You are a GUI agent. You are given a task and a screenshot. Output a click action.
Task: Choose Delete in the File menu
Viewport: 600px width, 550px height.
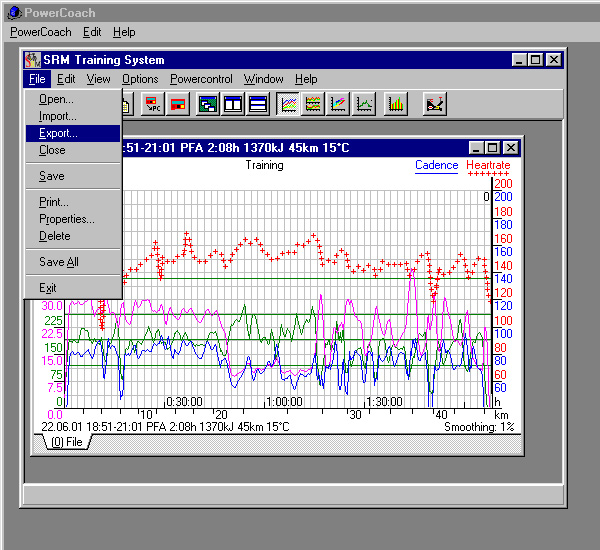point(73,236)
